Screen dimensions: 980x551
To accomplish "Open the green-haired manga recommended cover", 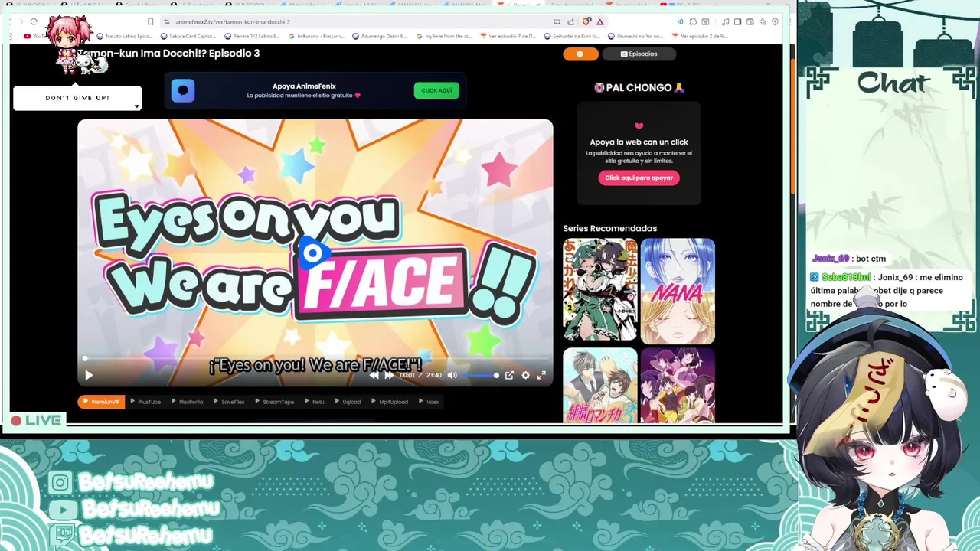I will point(600,291).
